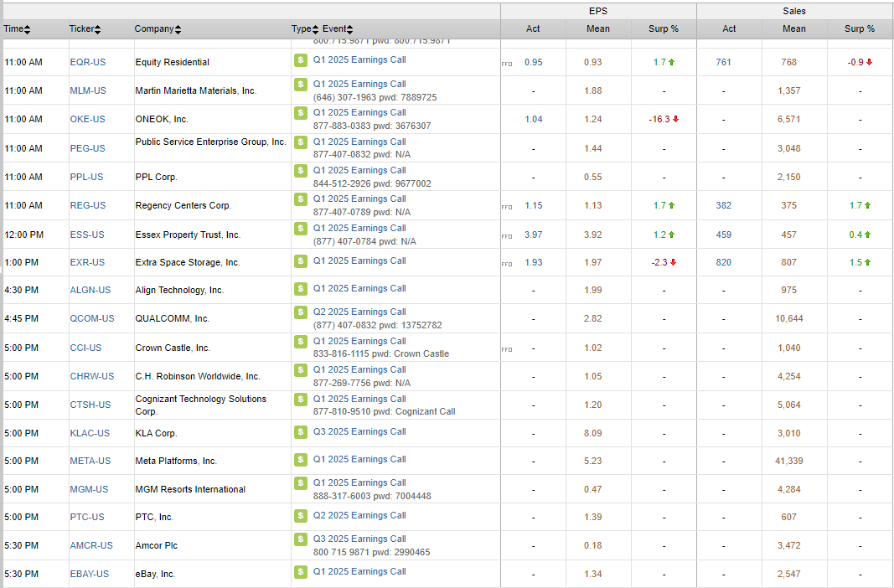Click the KLA Corp. EPS mean 8.09
This screenshot has height=588, width=894.
click(593, 433)
